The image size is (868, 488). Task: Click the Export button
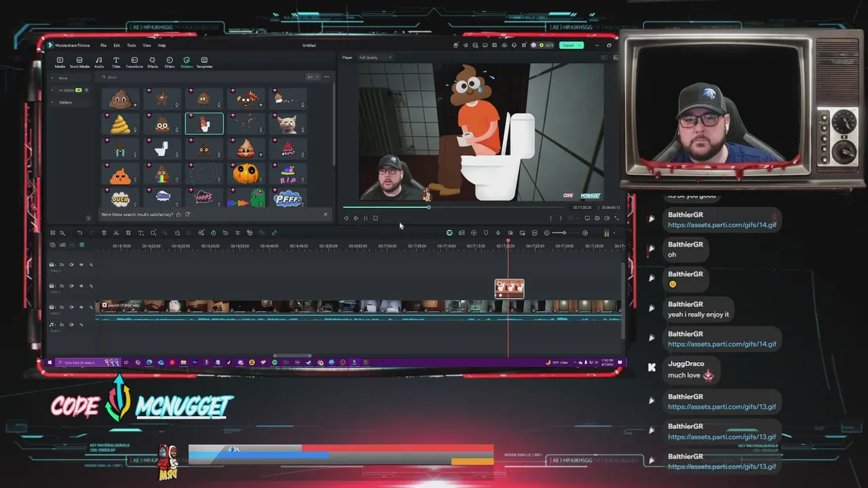571,45
